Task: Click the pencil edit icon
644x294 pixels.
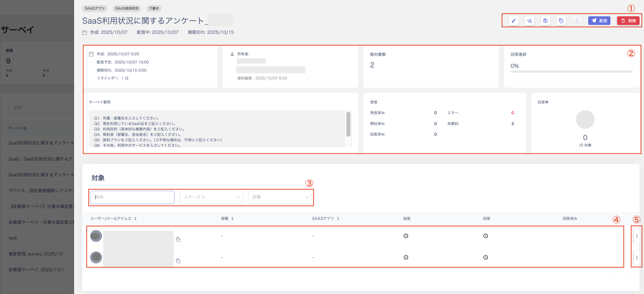Action: coord(514,21)
